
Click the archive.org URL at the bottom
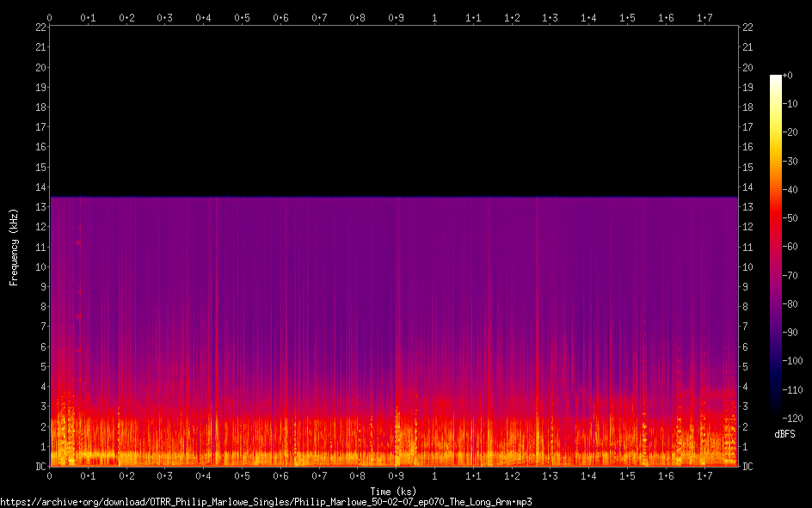click(266, 501)
